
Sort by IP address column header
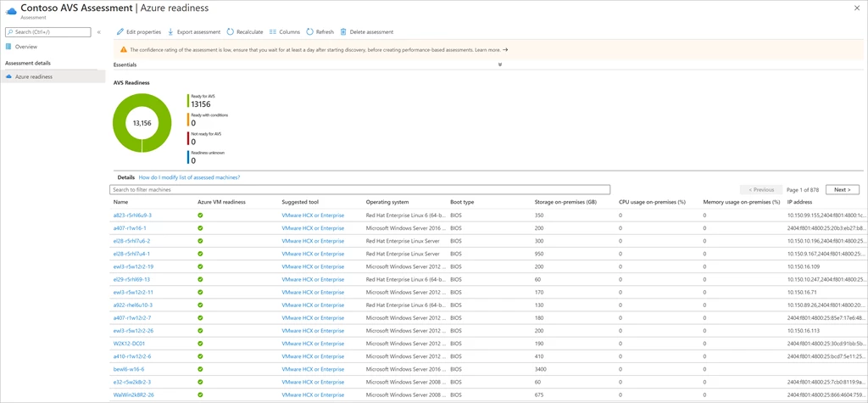click(798, 202)
